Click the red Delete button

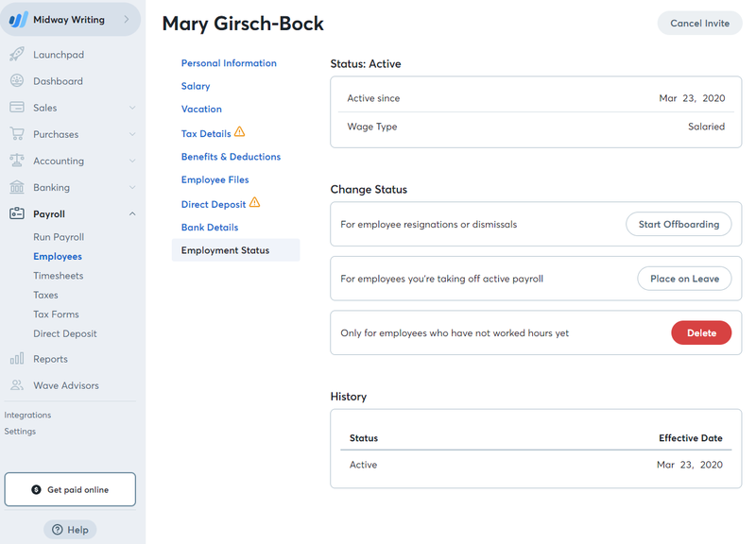point(701,332)
